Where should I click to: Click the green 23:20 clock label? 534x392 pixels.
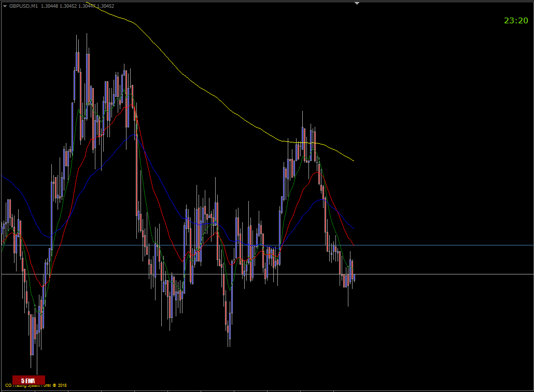[516, 21]
